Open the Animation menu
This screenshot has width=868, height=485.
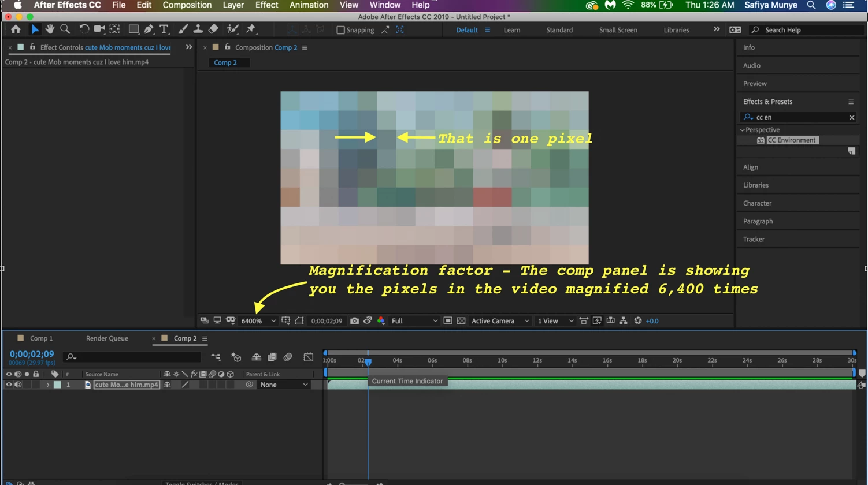309,5
